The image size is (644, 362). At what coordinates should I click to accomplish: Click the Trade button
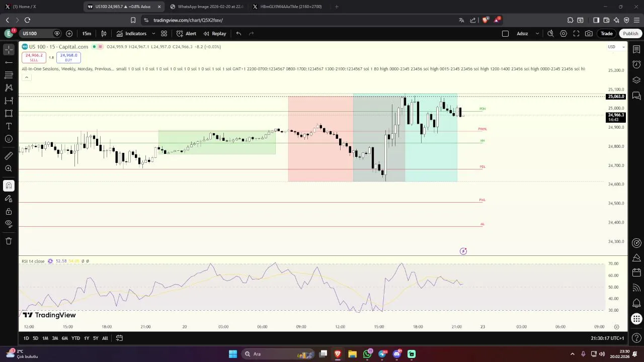pyautogui.click(x=606, y=34)
